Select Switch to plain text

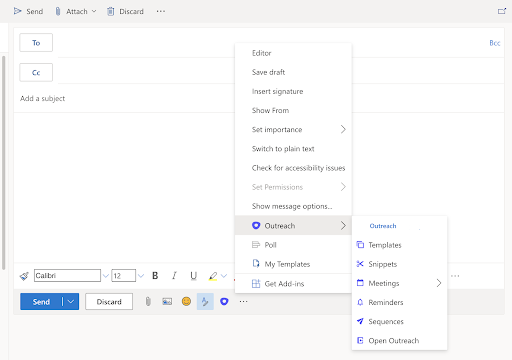pyautogui.click(x=293, y=149)
